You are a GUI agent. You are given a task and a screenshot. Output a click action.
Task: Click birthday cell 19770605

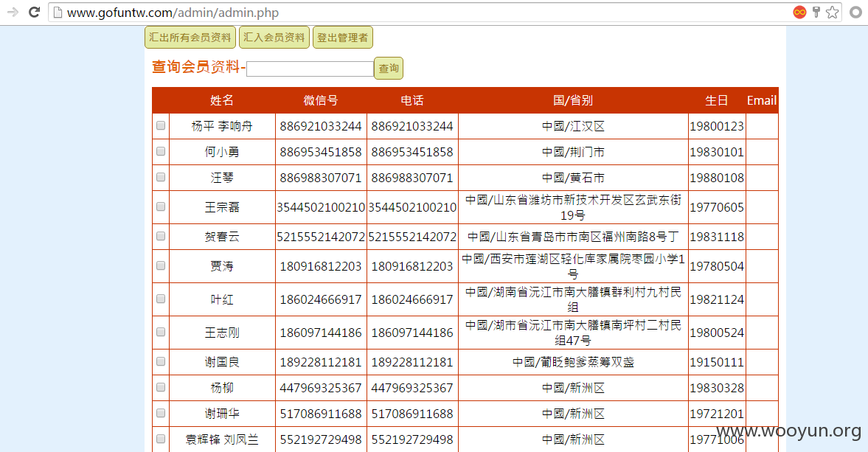[717, 207]
